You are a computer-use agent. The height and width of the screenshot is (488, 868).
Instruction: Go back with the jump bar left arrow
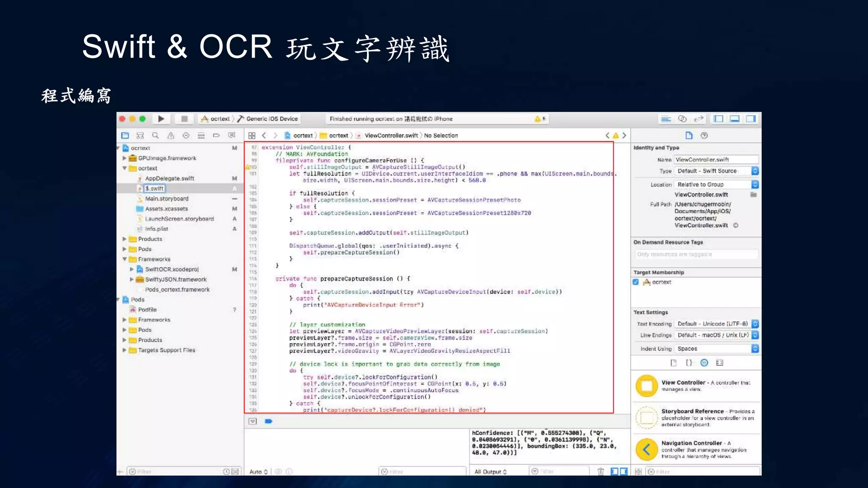(x=264, y=136)
